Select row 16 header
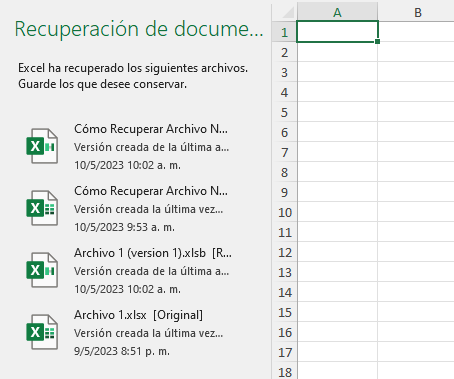The height and width of the screenshot is (379, 454). point(284,332)
